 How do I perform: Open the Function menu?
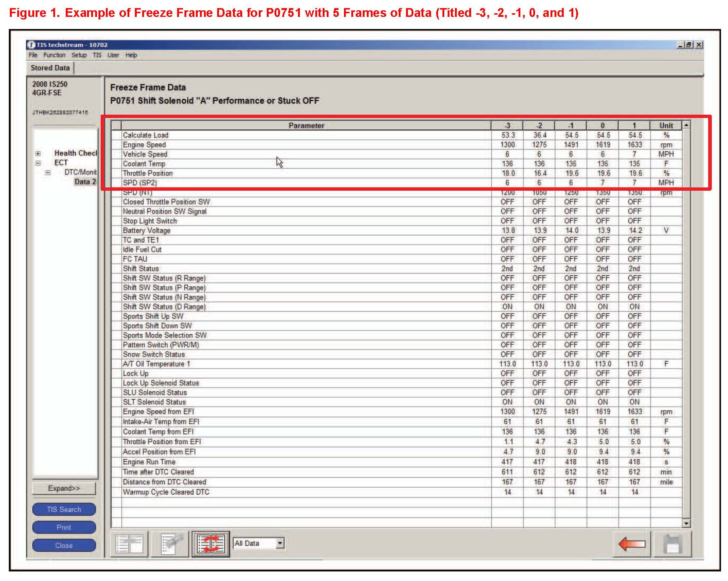pos(54,55)
